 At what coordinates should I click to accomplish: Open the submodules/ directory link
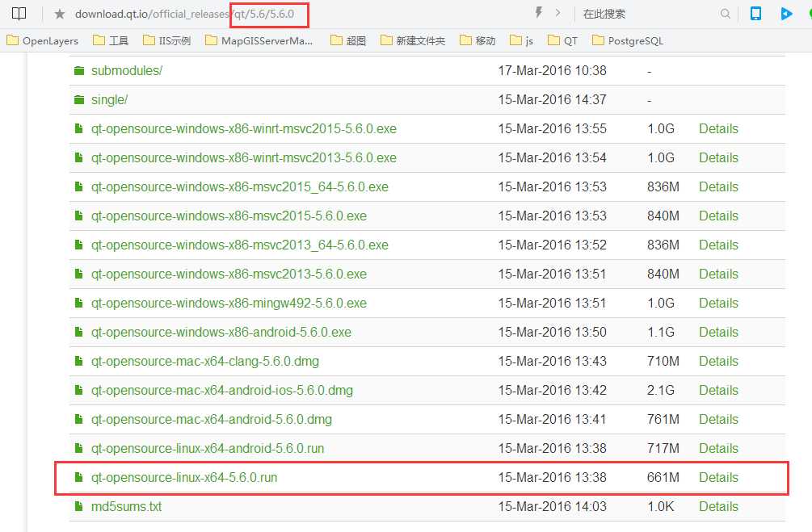[x=127, y=70]
